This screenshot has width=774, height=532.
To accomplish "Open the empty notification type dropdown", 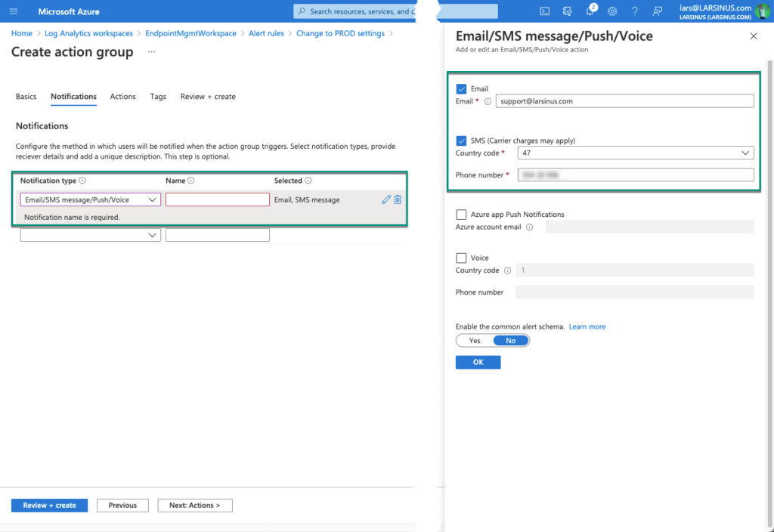I will (91, 235).
